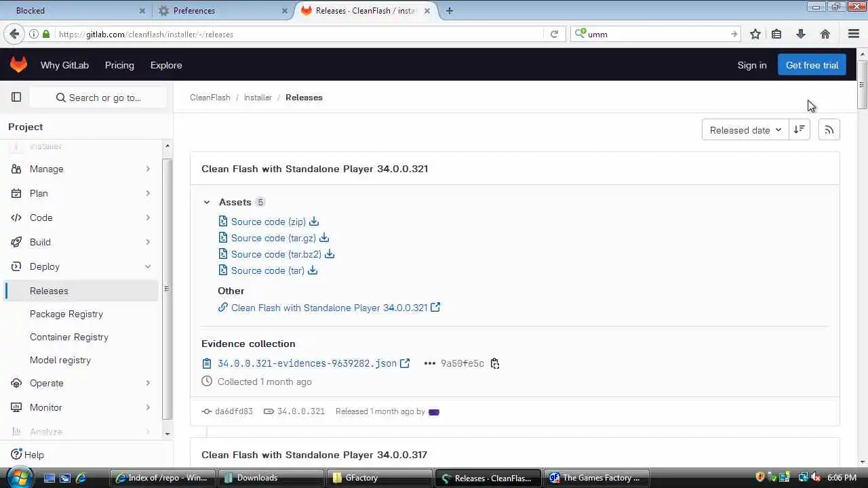Click CleanFlash breadcrumb link
Viewport: 868px width, 488px height.
coord(210,98)
